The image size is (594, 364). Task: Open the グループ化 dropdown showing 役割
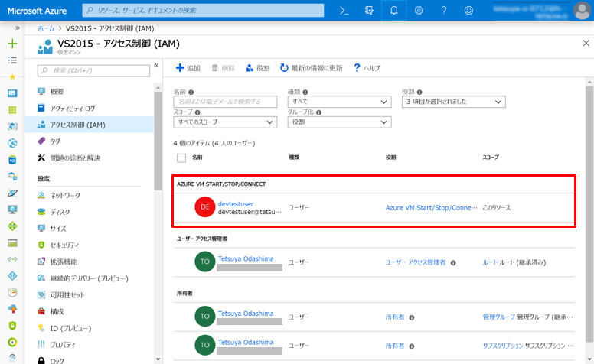click(x=339, y=122)
